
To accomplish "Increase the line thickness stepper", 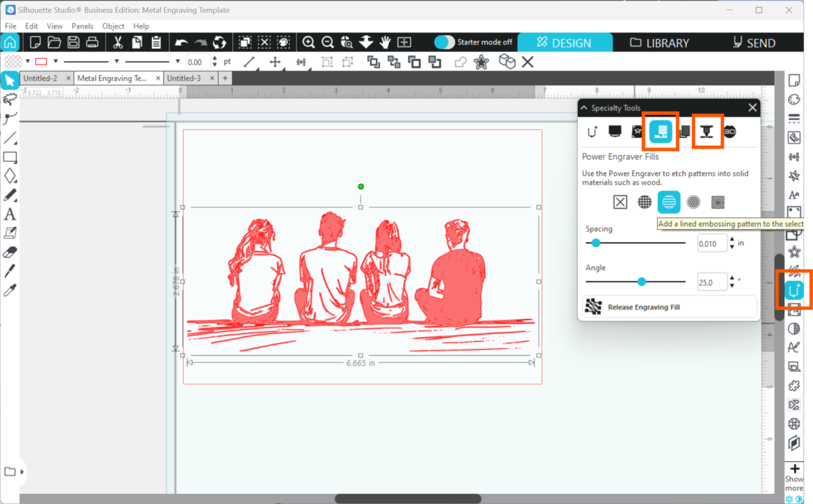I will coord(215,58).
